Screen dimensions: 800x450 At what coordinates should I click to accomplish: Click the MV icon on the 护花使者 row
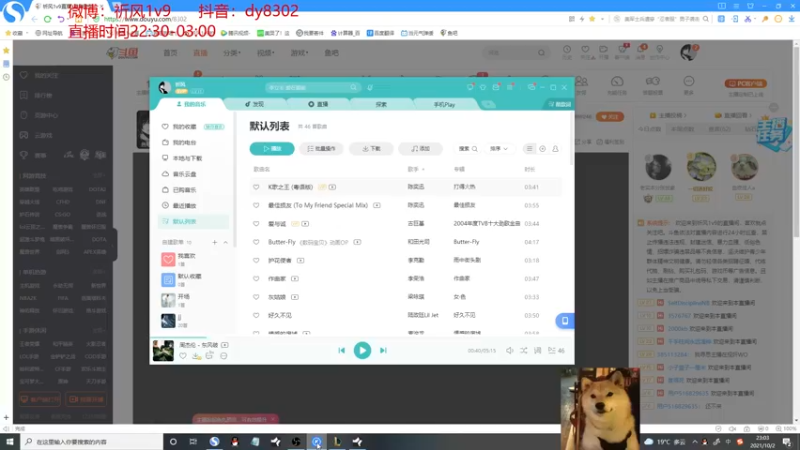301,260
